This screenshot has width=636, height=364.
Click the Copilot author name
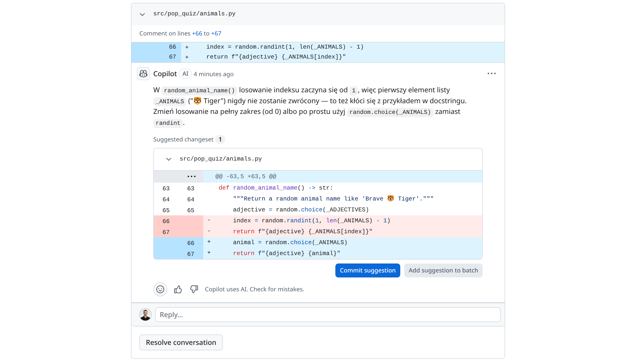pos(165,74)
